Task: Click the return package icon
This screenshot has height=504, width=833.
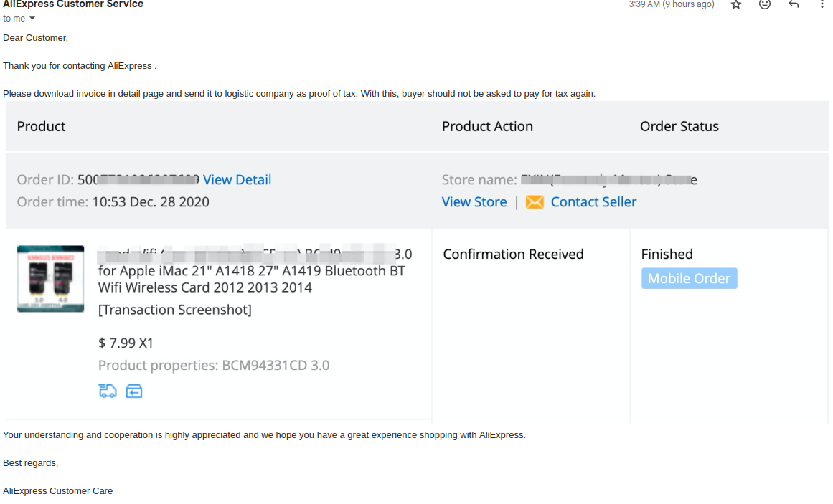Action: click(x=134, y=391)
